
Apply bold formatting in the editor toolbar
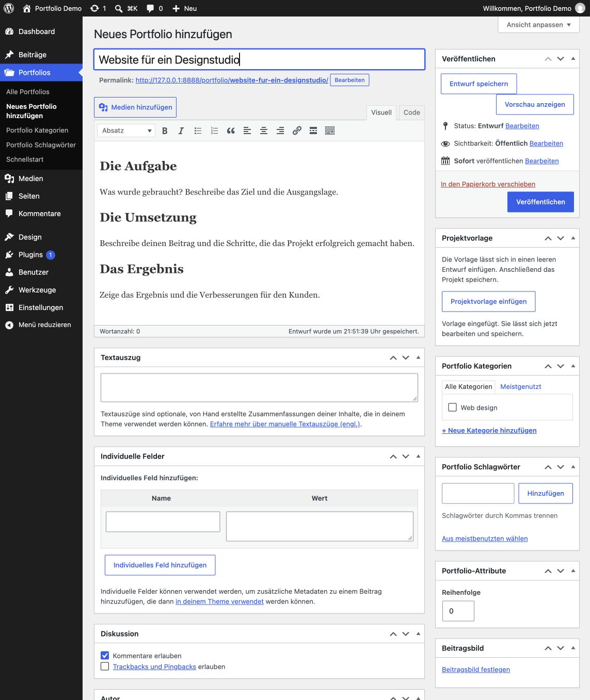tap(165, 131)
